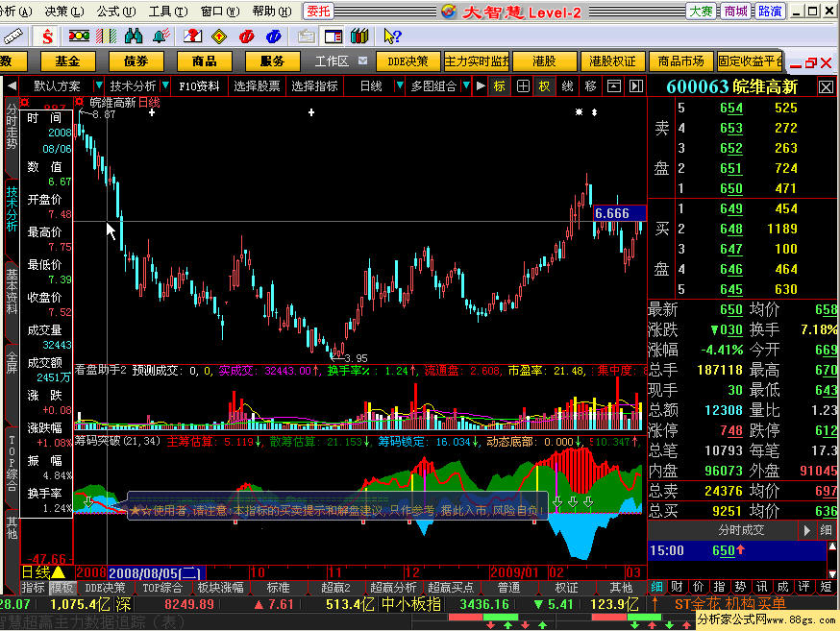Open the 公式(U) menu
The width and height of the screenshot is (840, 631).
click(x=116, y=11)
